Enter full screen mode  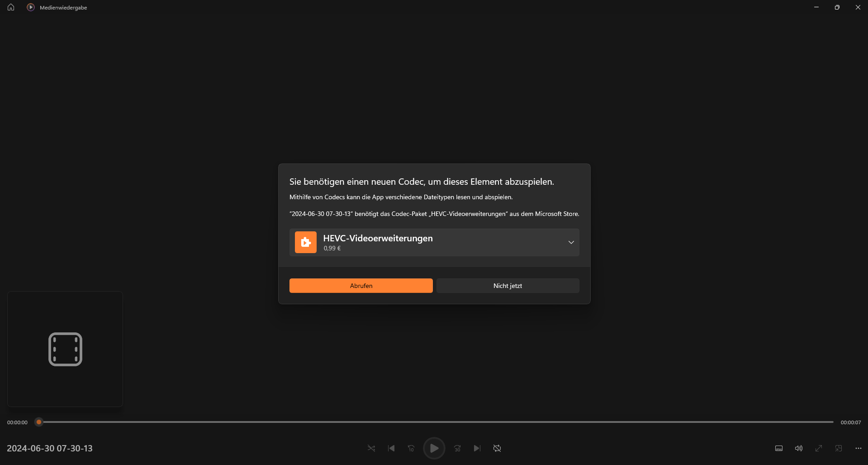818,448
